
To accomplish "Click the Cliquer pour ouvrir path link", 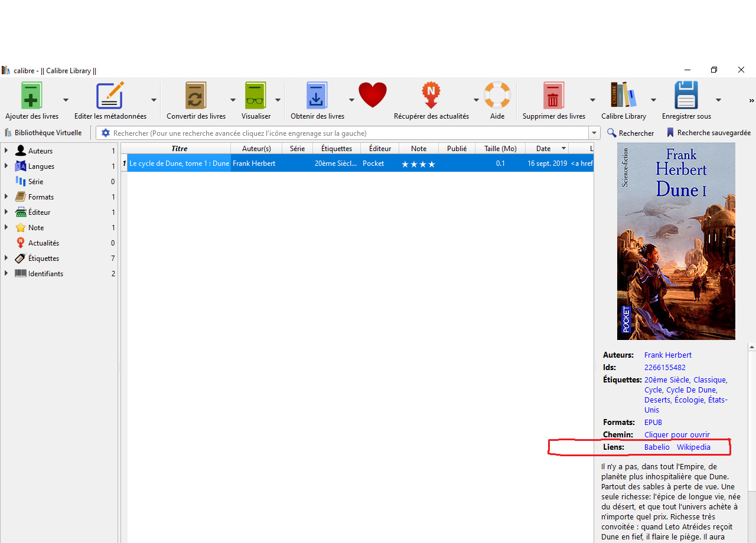I will coord(677,435).
